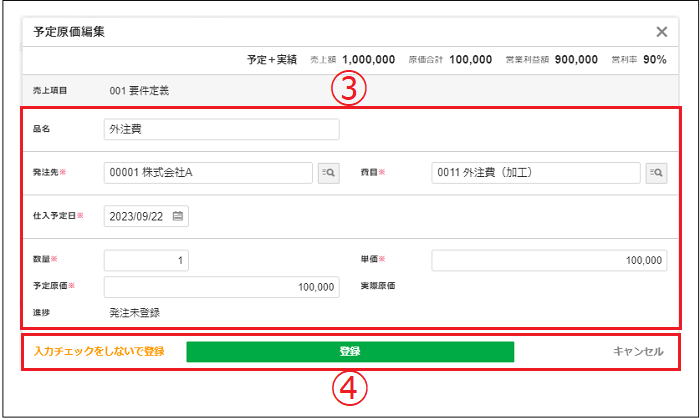
Task: Click the green 登録 button
Action: coord(350,352)
